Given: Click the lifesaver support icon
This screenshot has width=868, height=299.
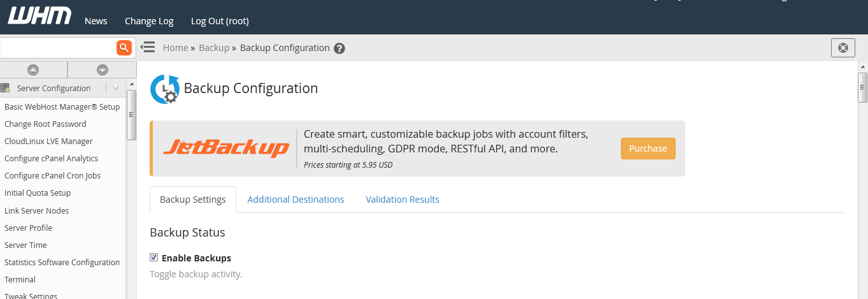Looking at the screenshot, I should pyautogui.click(x=843, y=48).
